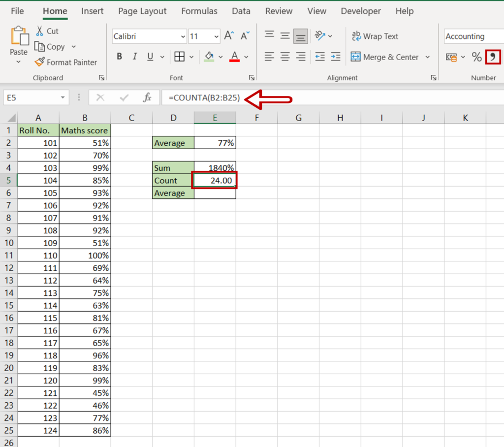Switch to the Formulas ribbon tab
Viewport: 504px width, 447px height.
(199, 11)
